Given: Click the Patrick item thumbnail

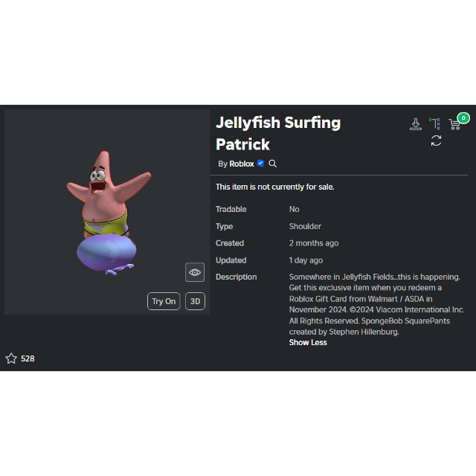Looking at the screenshot, I should [x=107, y=212].
